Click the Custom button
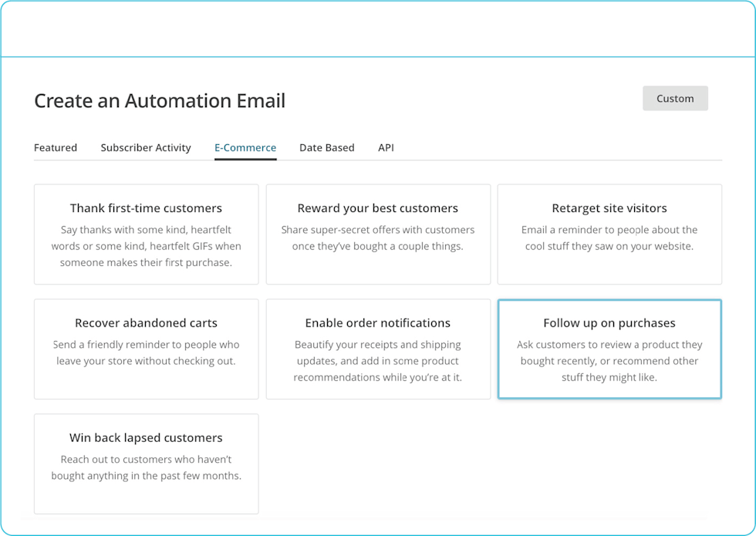 [x=675, y=99]
